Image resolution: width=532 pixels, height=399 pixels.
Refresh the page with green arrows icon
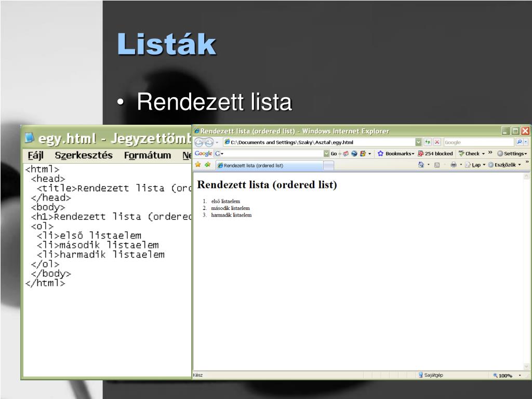(428, 142)
